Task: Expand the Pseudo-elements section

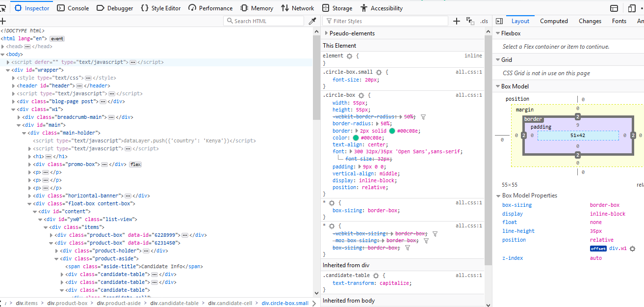Action: click(326, 33)
